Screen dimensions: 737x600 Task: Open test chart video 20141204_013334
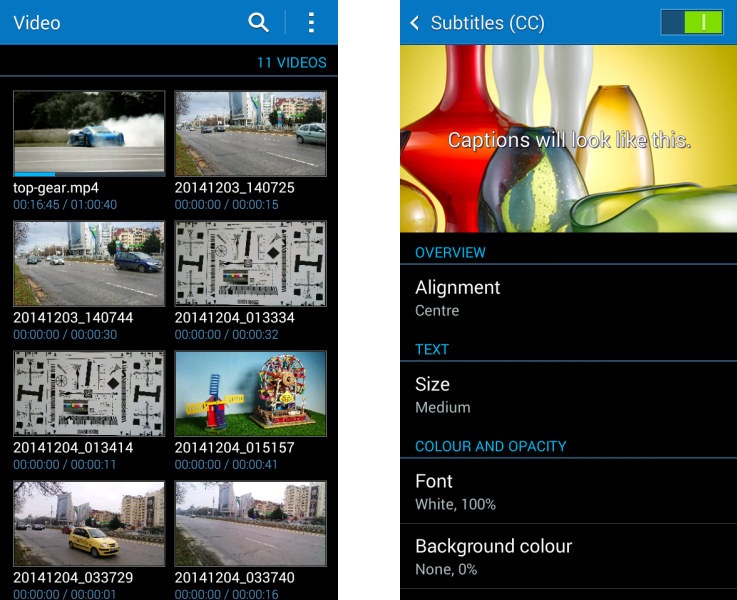251,264
